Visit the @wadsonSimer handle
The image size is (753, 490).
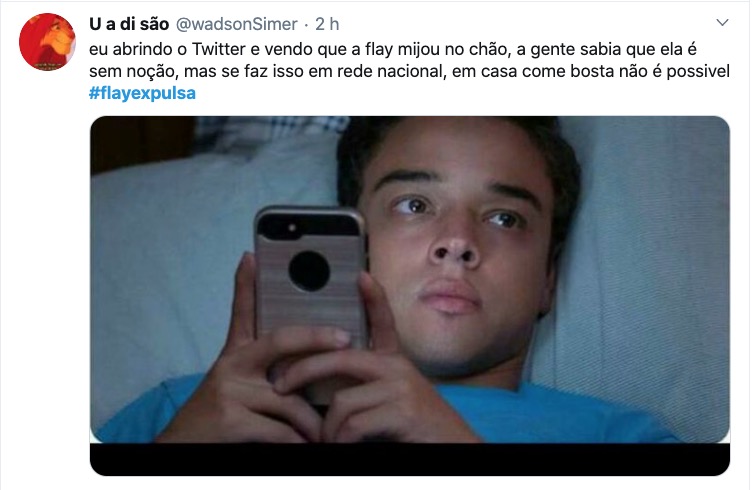237,24
